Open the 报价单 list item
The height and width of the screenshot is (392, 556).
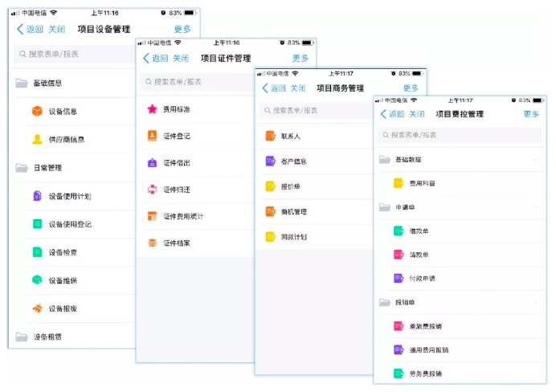[x=293, y=186]
